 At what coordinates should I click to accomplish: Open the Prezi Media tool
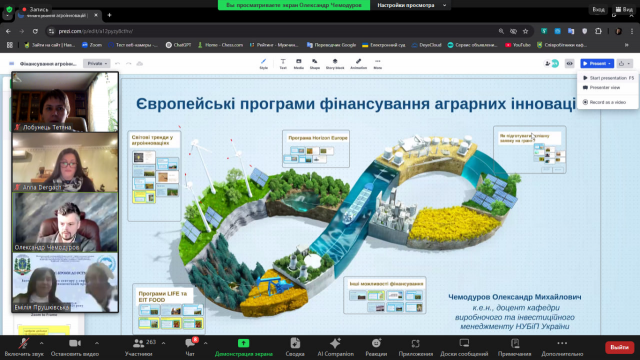299,64
